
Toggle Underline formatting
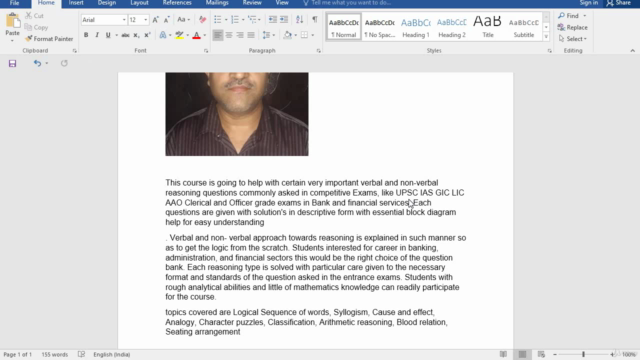click(x=108, y=35)
